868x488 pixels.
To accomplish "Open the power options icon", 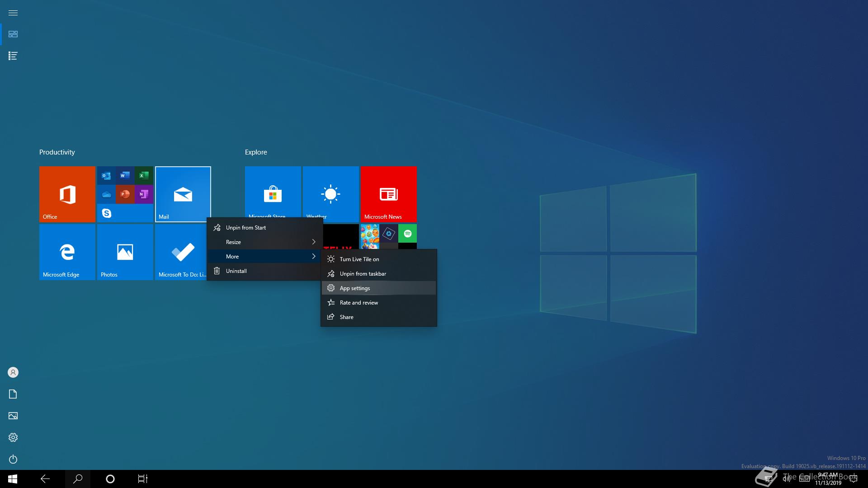I will 13,459.
